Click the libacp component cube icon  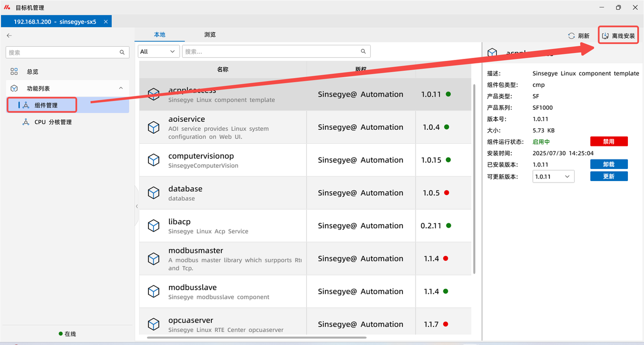pyautogui.click(x=153, y=226)
